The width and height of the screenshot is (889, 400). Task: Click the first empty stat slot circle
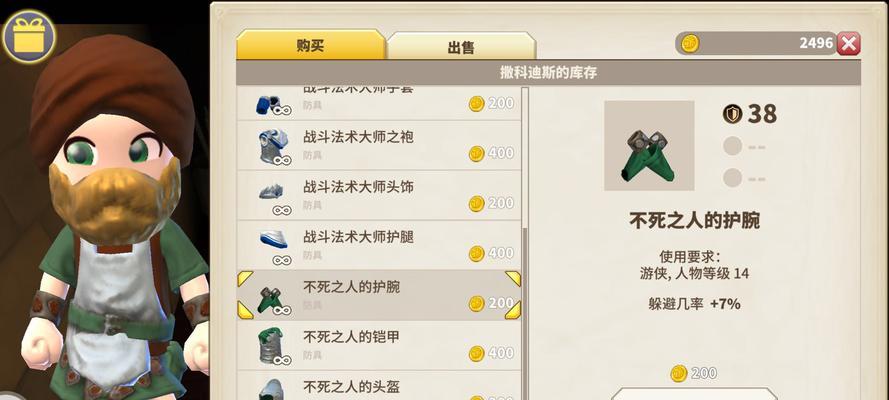click(x=733, y=146)
